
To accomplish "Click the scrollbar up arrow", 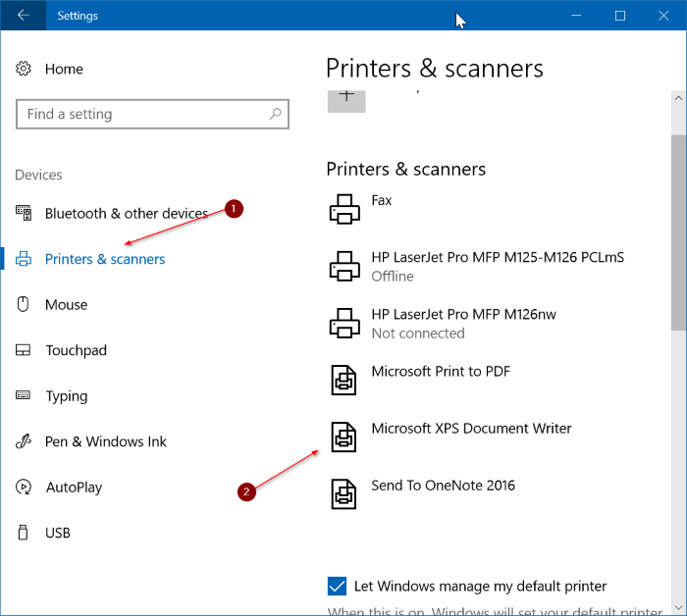I will tap(679, 98).
